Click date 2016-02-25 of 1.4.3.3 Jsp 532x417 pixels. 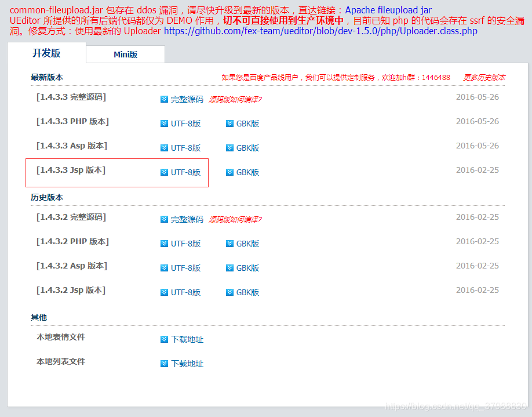click(x=478, y=170)
